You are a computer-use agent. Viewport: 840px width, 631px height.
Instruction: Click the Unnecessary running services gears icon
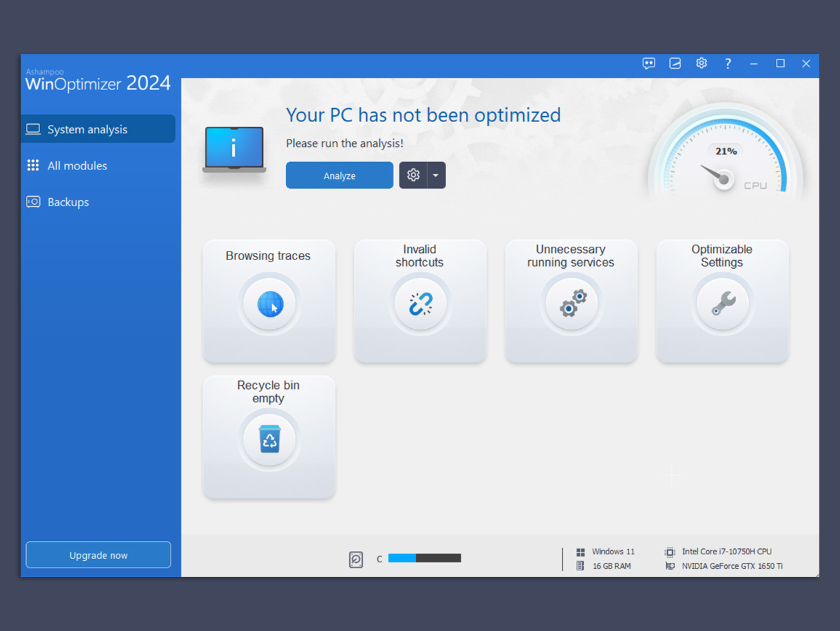(573, 303)
